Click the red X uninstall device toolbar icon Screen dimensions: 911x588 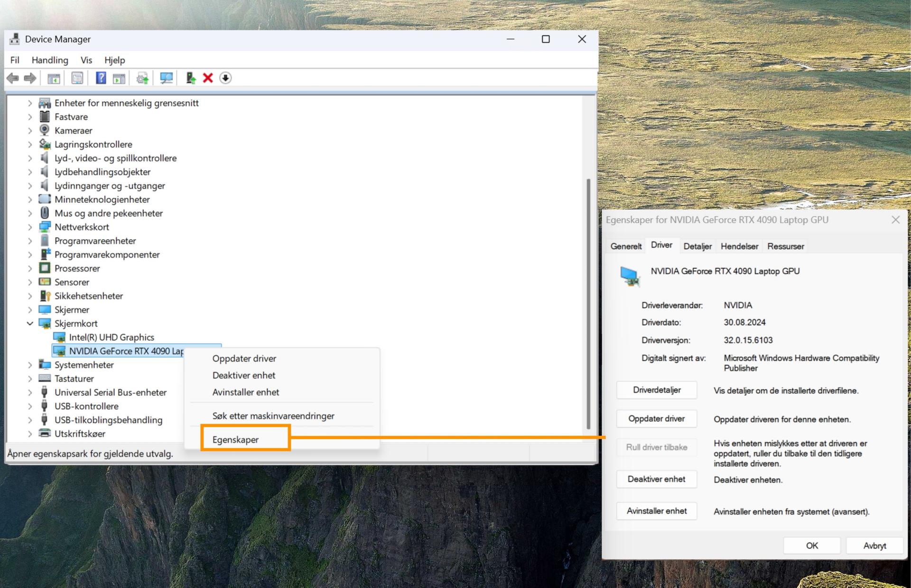pos(208,78)
